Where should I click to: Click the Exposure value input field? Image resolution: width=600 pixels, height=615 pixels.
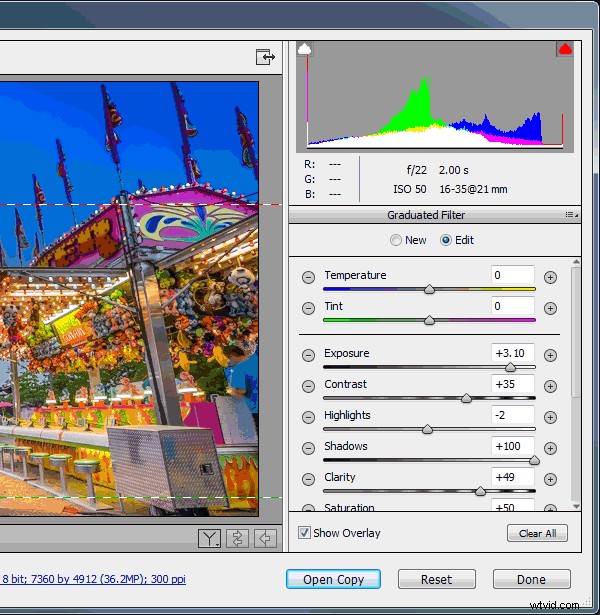point(513,353)
